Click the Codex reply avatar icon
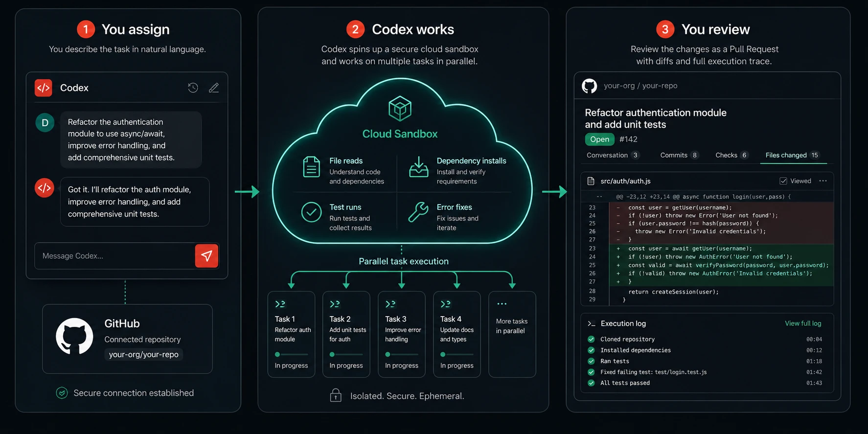This screenshot has width=868, height=434. pyautogui.click(x=45, y=188)
